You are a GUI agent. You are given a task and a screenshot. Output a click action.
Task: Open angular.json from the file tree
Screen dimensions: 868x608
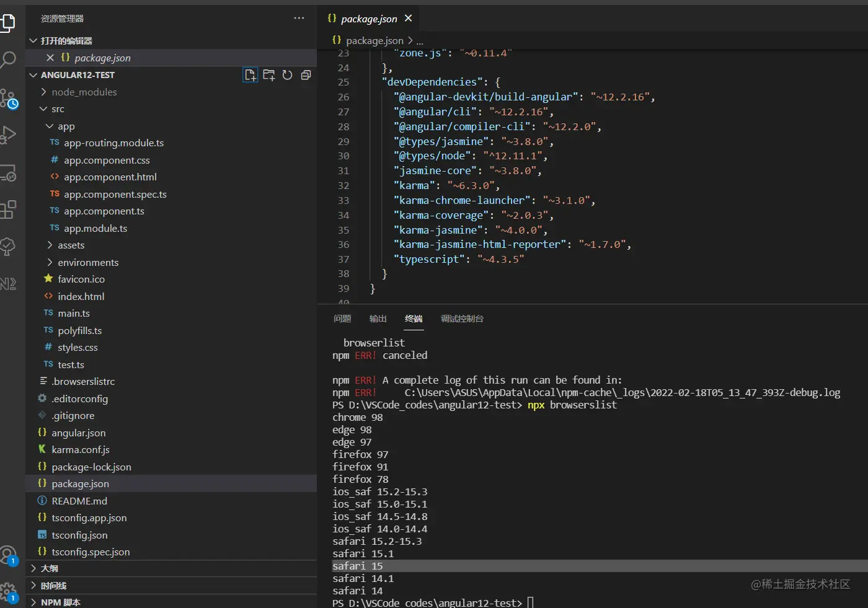78,433
